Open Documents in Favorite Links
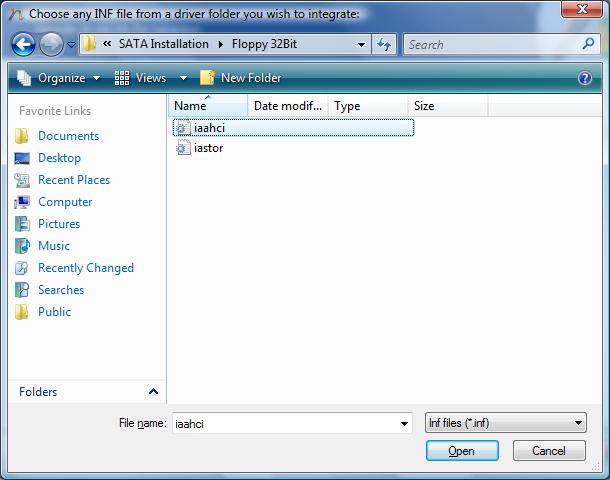The width and height of the screenshot is (610, 480). (68, 136)
